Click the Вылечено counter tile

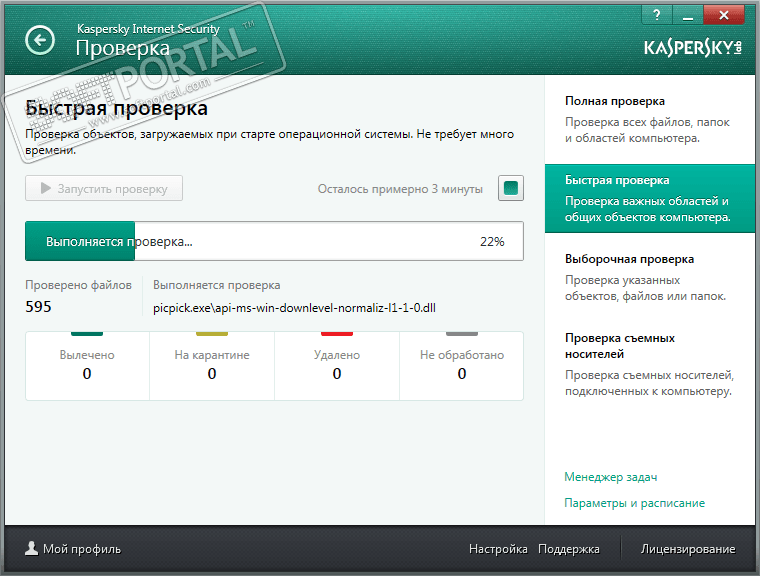point(87,366)
